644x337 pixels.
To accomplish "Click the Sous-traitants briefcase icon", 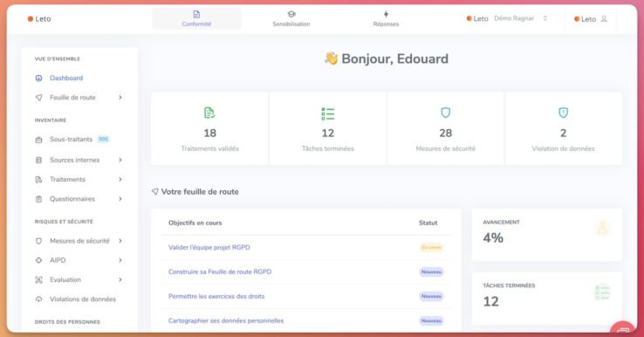I will pos(38,140).
